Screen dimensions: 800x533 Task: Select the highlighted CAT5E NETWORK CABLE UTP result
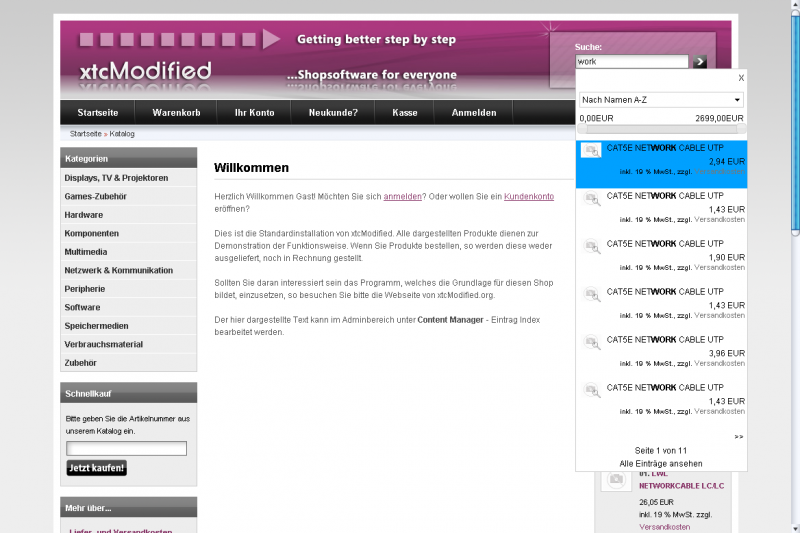pos(661,164)
